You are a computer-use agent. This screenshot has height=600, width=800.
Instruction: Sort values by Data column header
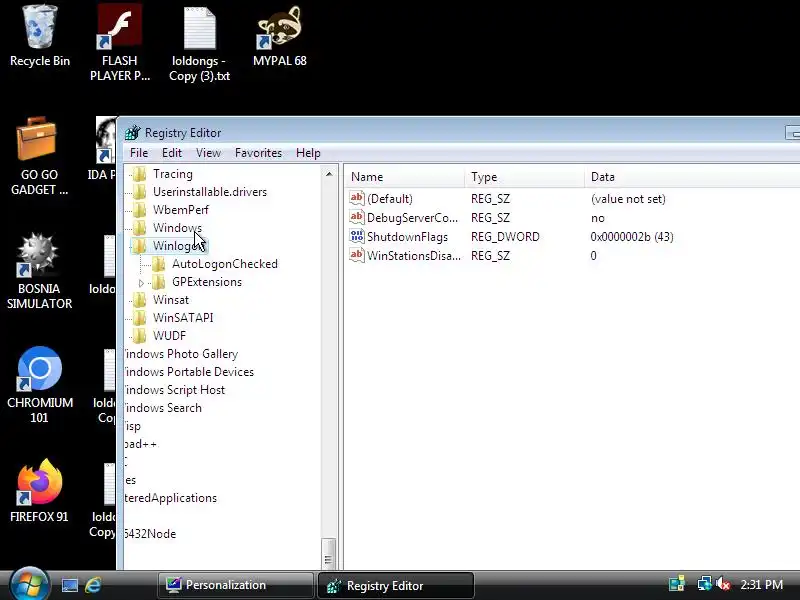(692, 177)
